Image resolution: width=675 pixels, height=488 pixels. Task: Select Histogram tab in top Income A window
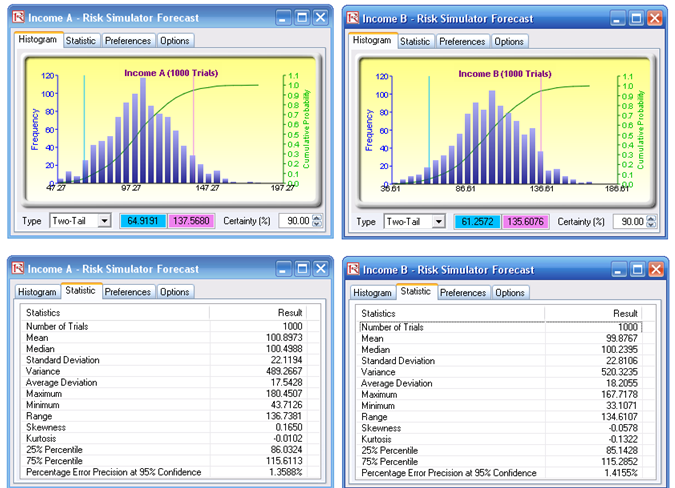pyautogui.click(x=37, y=40)
